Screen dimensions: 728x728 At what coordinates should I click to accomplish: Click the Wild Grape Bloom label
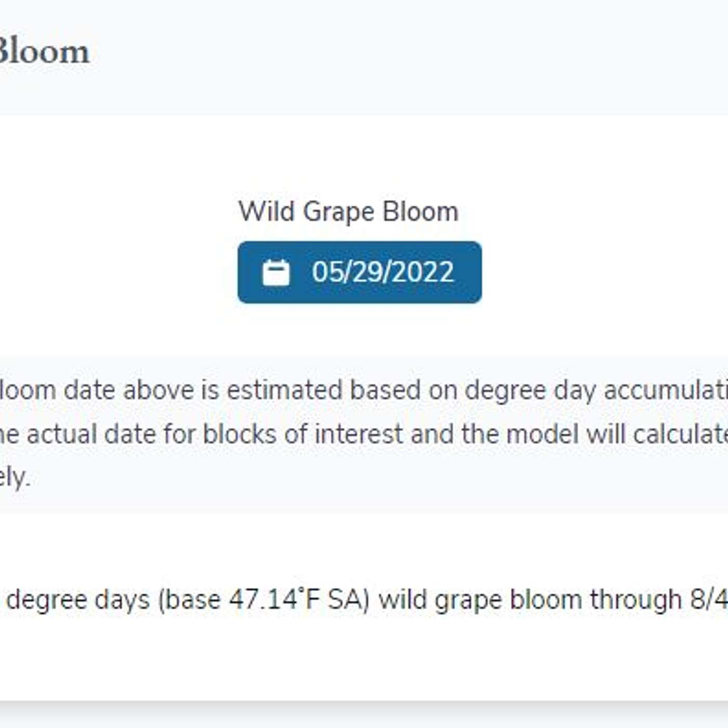coord(348,212)
